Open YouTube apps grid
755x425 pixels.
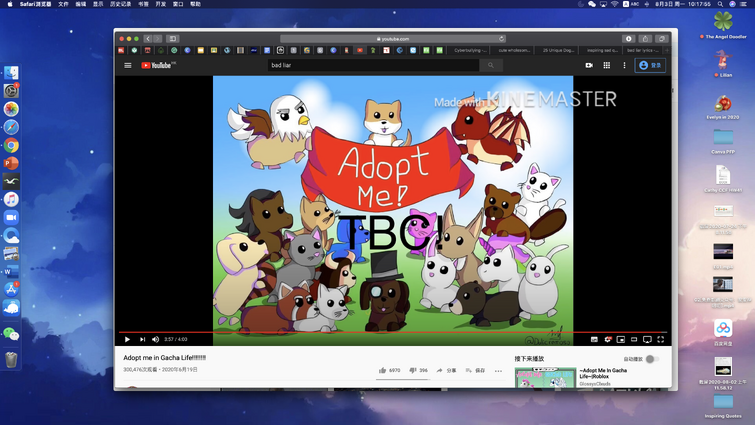coord(607,65)
